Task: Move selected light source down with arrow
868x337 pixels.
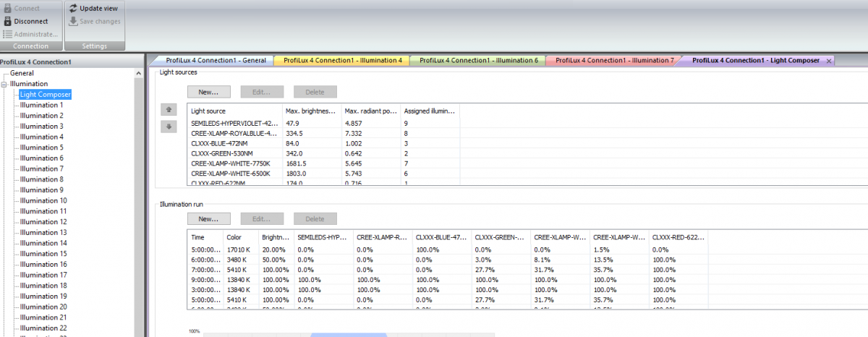Action: (168, 127)
